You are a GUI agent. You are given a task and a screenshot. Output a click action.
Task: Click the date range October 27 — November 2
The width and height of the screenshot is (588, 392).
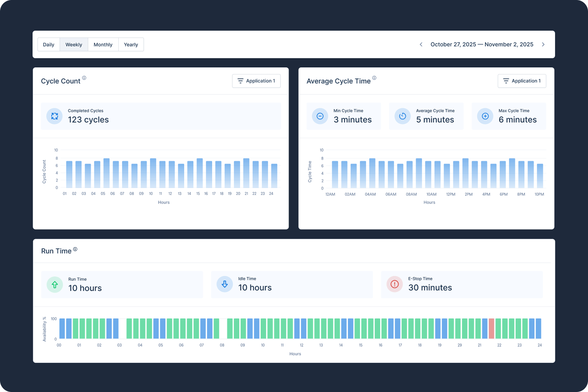(482, 45)
